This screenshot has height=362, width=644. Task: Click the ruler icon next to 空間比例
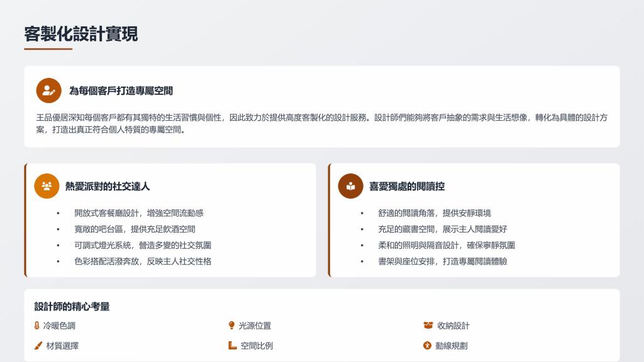tap(233, 346)
